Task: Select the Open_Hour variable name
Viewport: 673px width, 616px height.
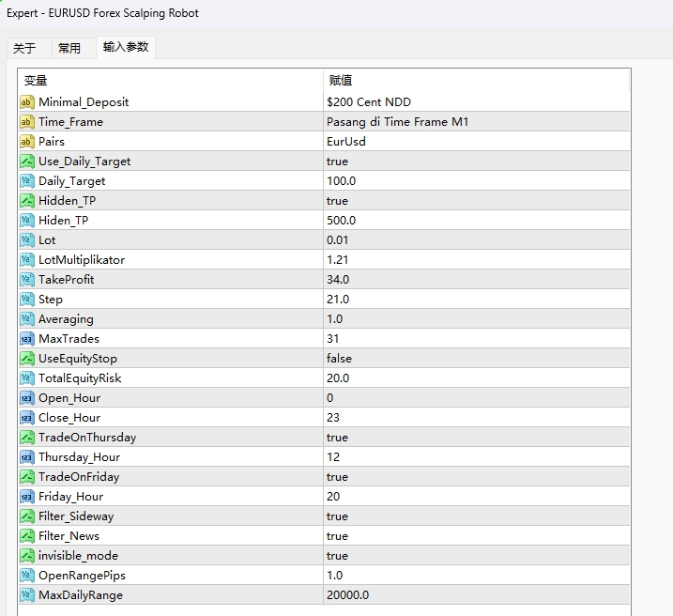Action: (x=69, y=398)
